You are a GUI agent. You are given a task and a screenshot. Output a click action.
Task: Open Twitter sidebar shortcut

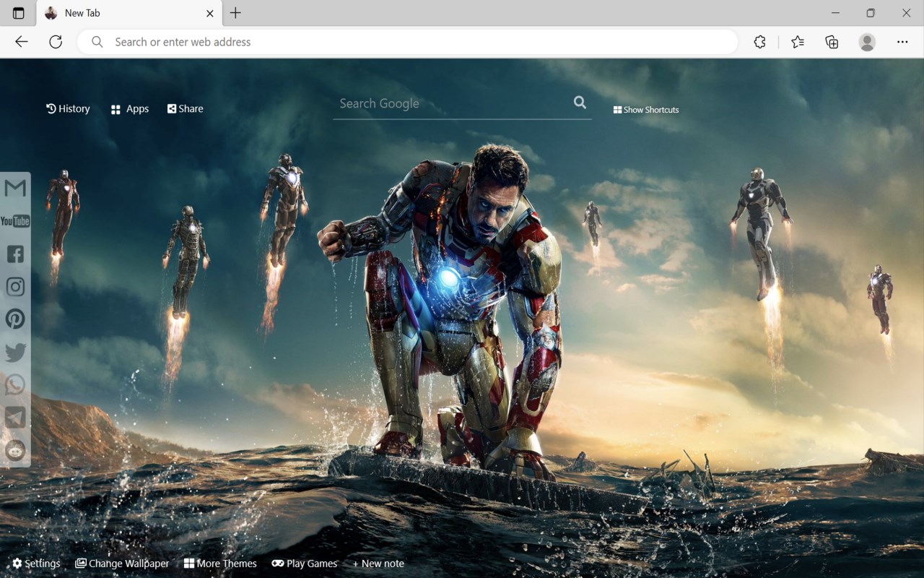15,353
